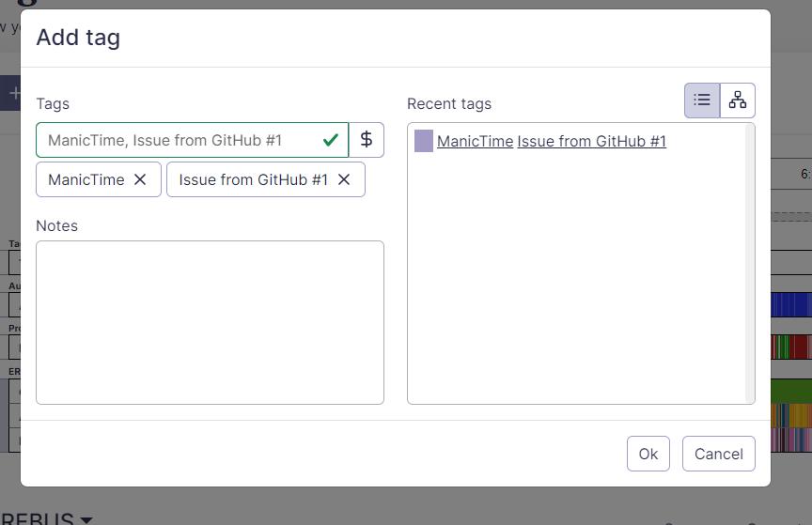
Task: Select Issue from GitHub #1 recent tag link
Action: click(591, 141)
